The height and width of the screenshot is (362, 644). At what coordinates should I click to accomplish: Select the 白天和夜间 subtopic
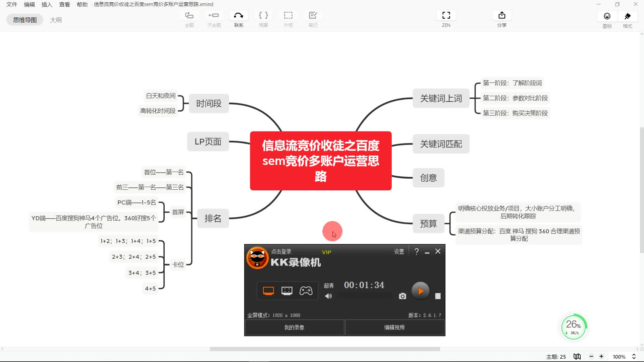[x=161, y=96]
